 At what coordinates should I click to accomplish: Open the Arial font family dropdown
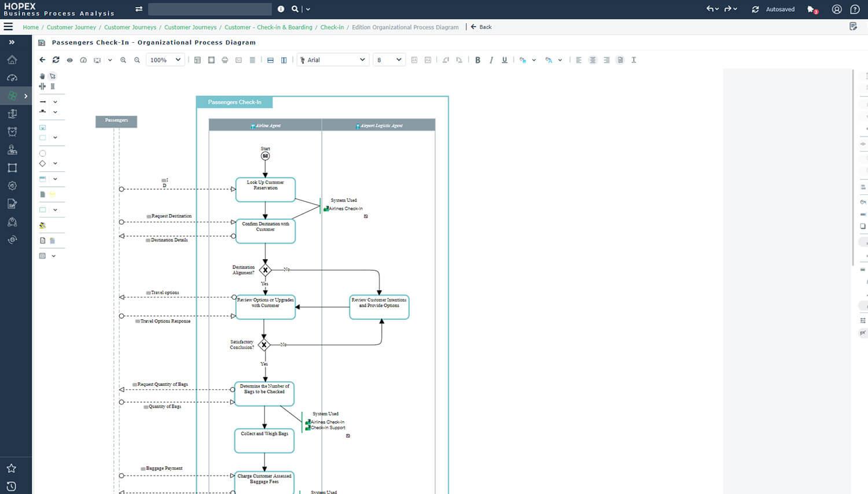[x=333, y=60]
